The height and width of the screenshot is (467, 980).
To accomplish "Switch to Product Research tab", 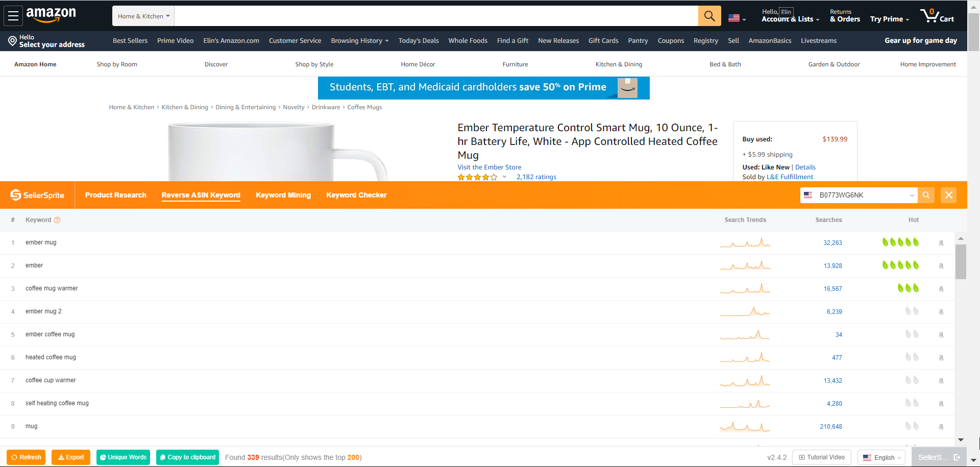I will 116,195.
